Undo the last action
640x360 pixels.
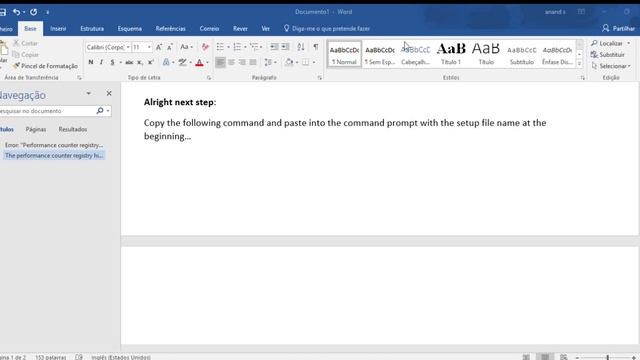click(16, 12)
